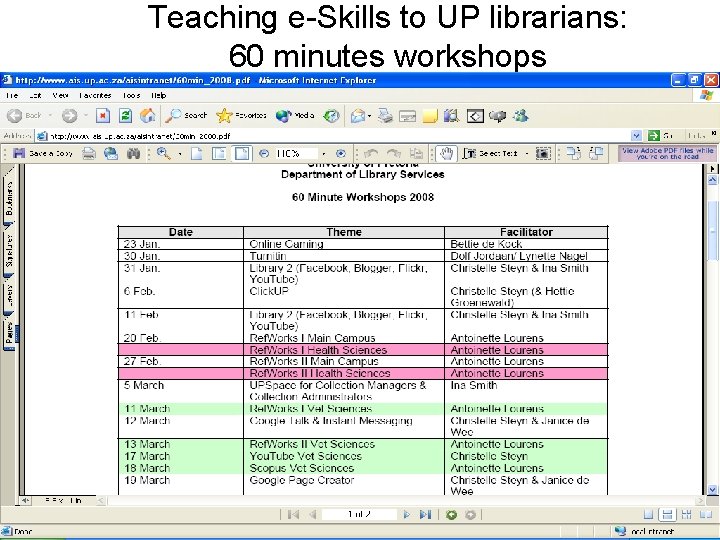Open the View menu
The width and height of the screenshot is (720, 540).
click(60, 96)
